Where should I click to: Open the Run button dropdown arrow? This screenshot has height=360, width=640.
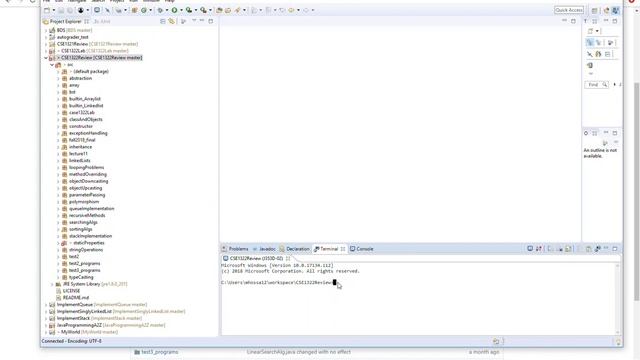[x=181, y=10]
